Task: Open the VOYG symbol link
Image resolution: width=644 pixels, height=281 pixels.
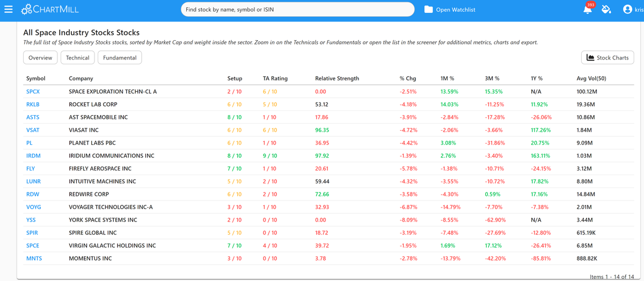Action: coord(34,208)
